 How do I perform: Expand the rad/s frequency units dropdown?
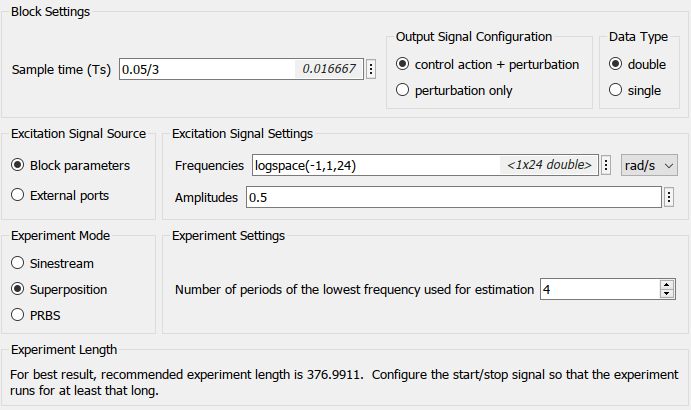pos(649,165)
